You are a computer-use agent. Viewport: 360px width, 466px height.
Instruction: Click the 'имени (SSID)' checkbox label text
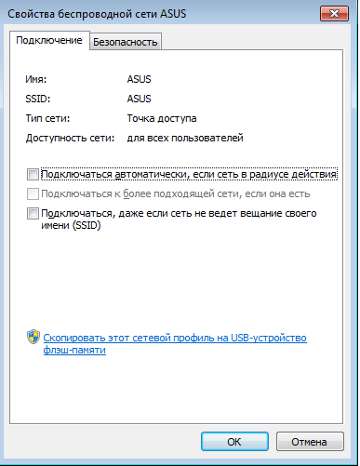pyautogui.click(x=71, y=226)
